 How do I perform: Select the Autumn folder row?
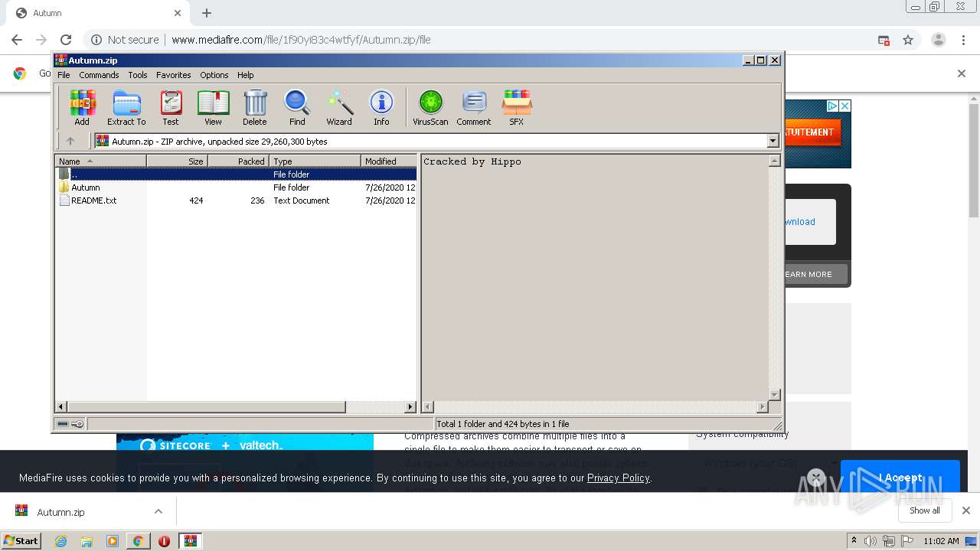236,187
